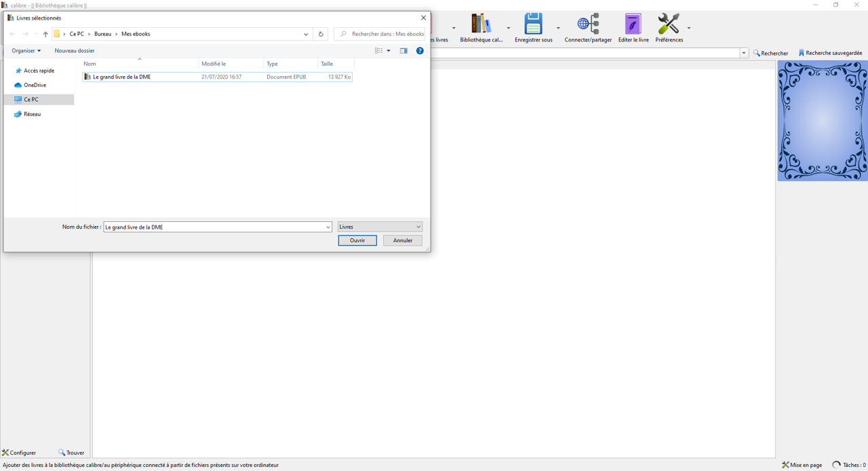Expand the Nom du fichier dropdown arrow

(x=328, y=227)
